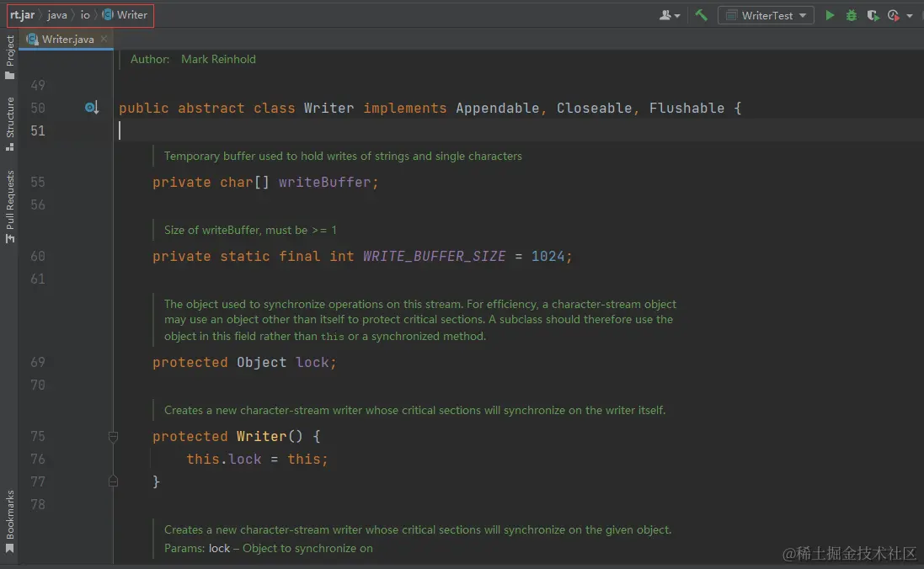This screenshot has width=924, height=569.
Task: Close the Writer.java tab
Action: pyautogui.click(x=104, y=38)
